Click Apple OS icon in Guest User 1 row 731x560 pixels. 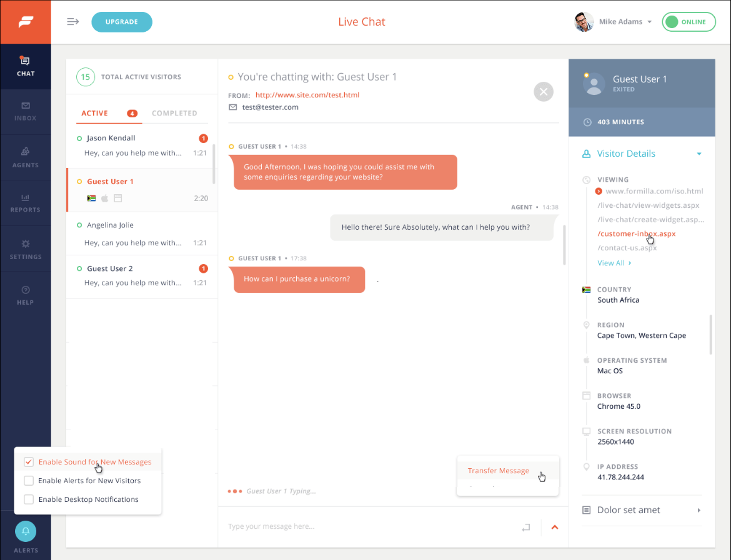coord(105,198)
